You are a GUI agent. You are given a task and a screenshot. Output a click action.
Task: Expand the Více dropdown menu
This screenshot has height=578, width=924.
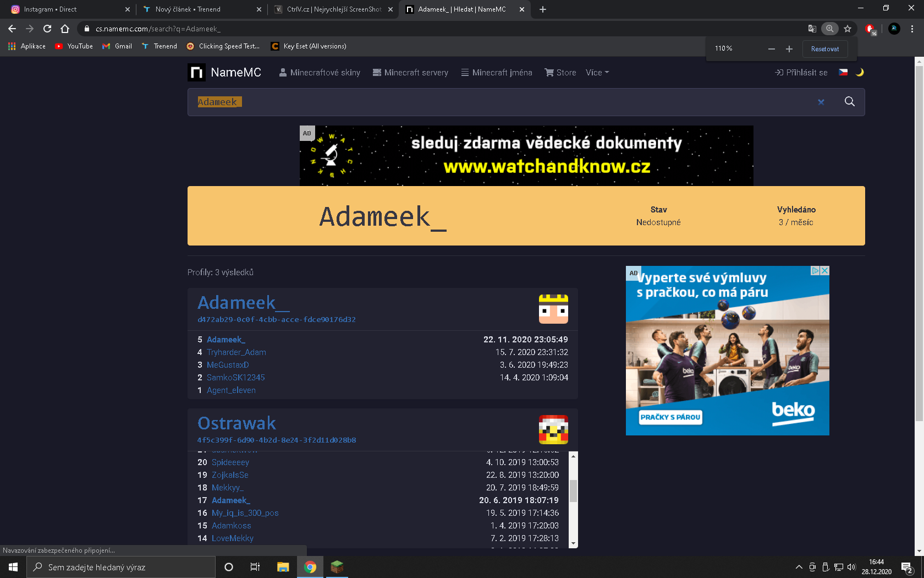point(597,73)
